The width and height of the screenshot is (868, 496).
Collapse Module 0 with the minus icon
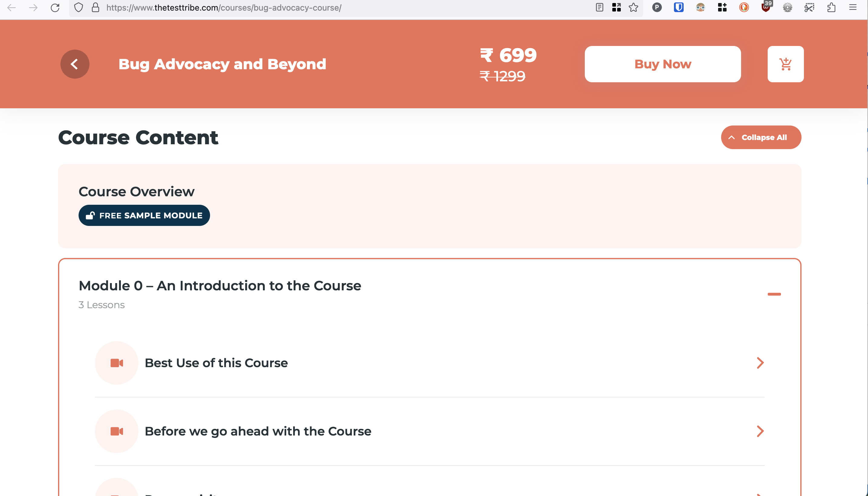pyautogui.click(x=774, y=294)
